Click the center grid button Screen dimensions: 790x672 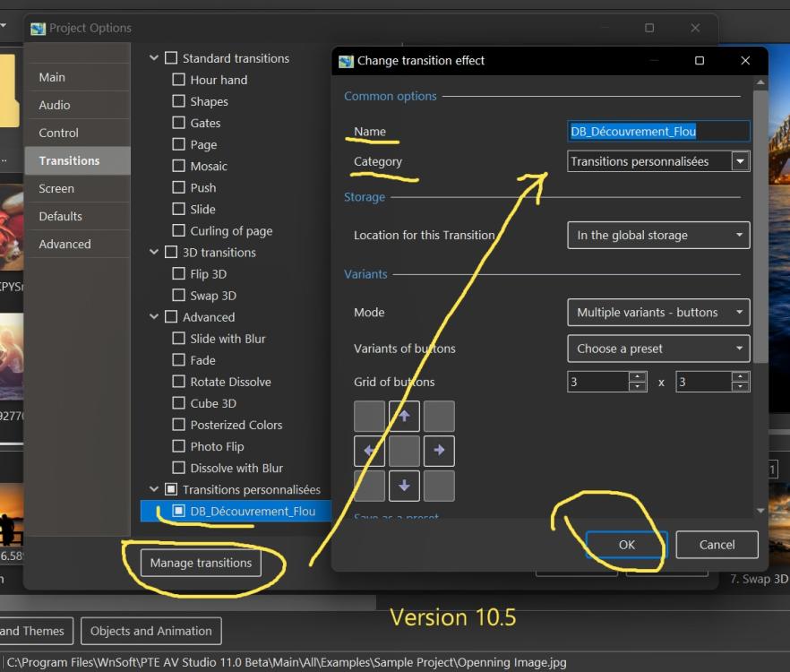pyautogui.click(x=404, y=451)
